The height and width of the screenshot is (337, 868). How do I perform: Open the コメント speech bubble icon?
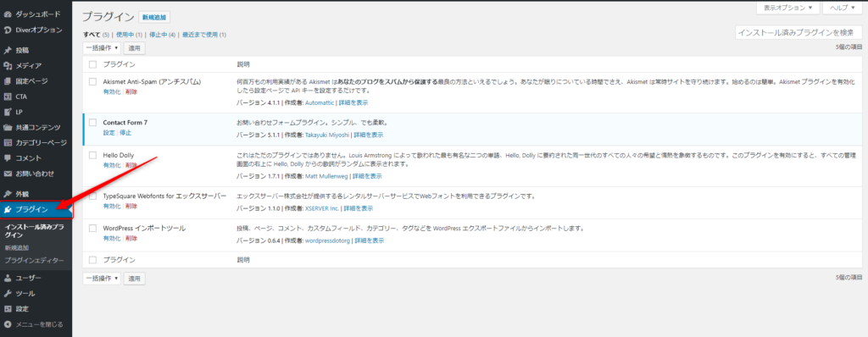(8, 158)
